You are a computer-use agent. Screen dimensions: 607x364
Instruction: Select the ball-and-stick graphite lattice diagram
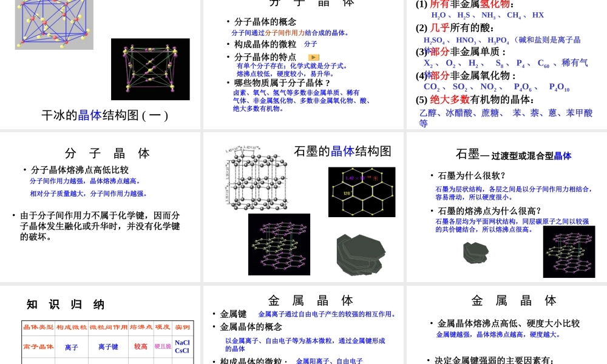(x=256, y=178)
